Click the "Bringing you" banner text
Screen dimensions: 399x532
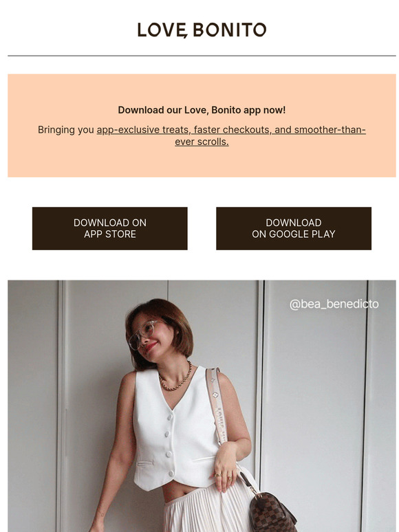point(66,130)
